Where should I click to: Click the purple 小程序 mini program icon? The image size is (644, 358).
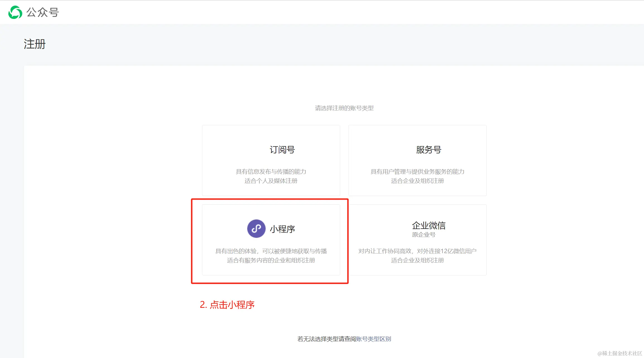pyautogui.click(x=256, y=229)
